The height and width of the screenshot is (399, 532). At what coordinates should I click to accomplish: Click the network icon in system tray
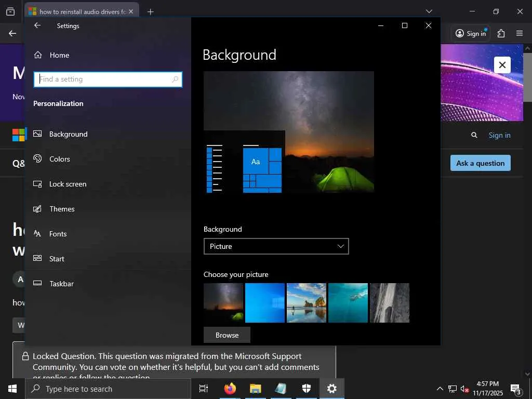point(453,389)
